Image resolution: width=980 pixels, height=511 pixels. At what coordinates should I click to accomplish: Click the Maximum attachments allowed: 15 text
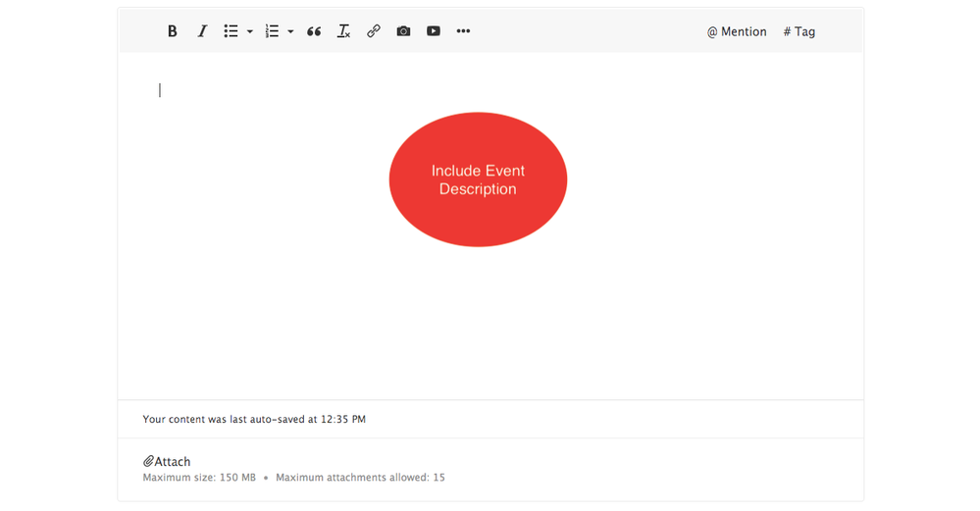pos(360,478)
